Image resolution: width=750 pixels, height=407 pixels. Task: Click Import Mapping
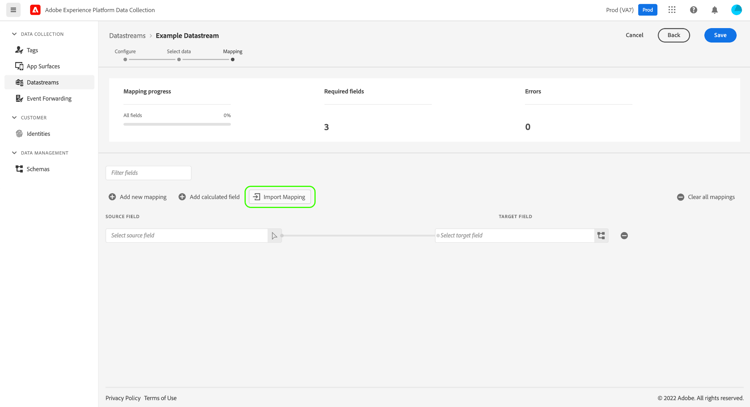pyautogui.click(x=280, y=197)
